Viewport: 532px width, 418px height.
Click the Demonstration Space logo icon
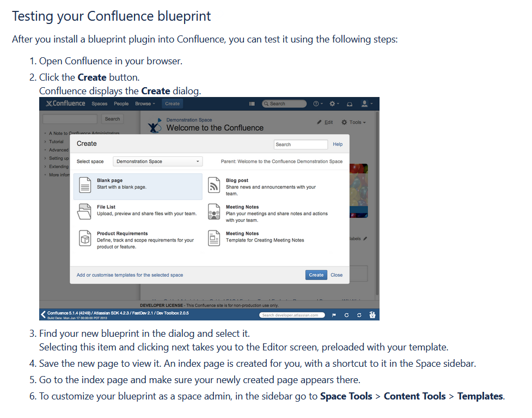click(155, 126)
